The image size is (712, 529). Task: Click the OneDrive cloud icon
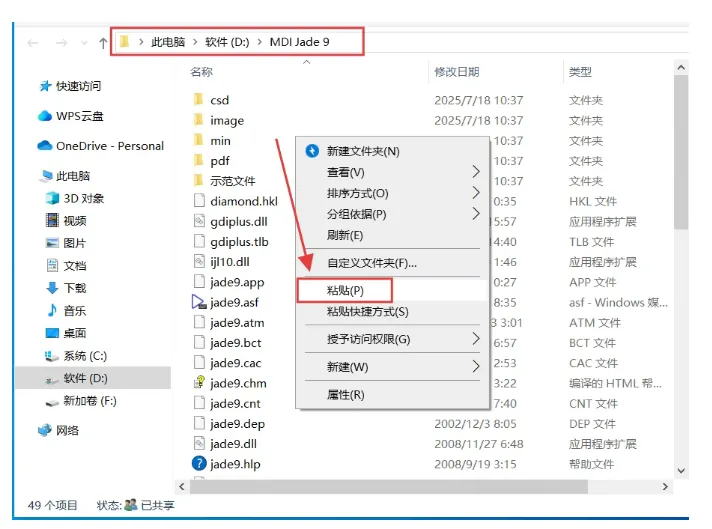tap(44, 145)
